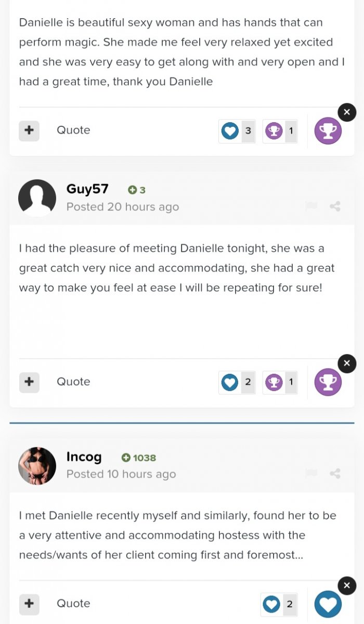The width and height of the screenshot is (364, 624).
Task: Quote Incog's post
Action: click(x=73, y=604)
